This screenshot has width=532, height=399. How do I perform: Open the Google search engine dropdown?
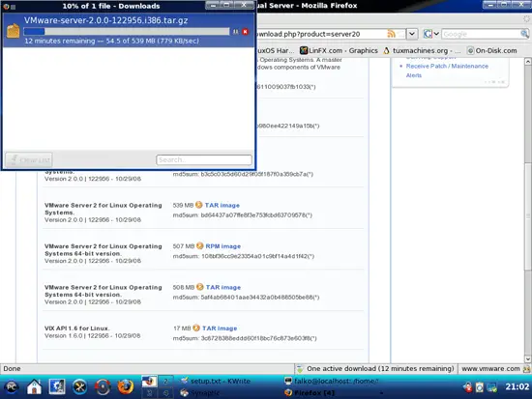point(431,34)
